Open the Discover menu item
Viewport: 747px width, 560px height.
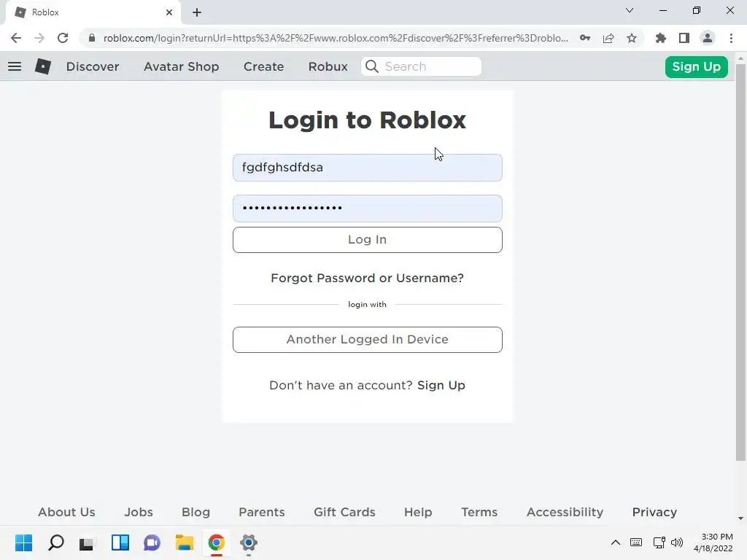point(93,66)
